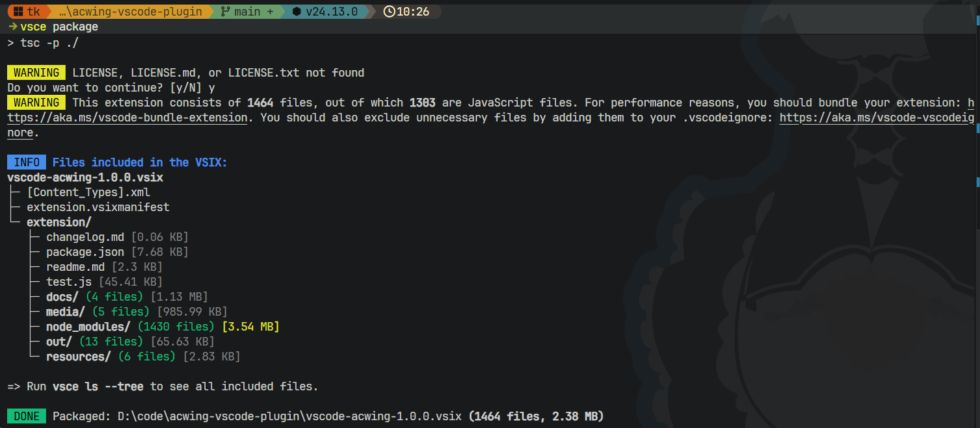Screen dimensions: 980x428
Task: Click readme.md tree entry
Action: pos(75,267)
